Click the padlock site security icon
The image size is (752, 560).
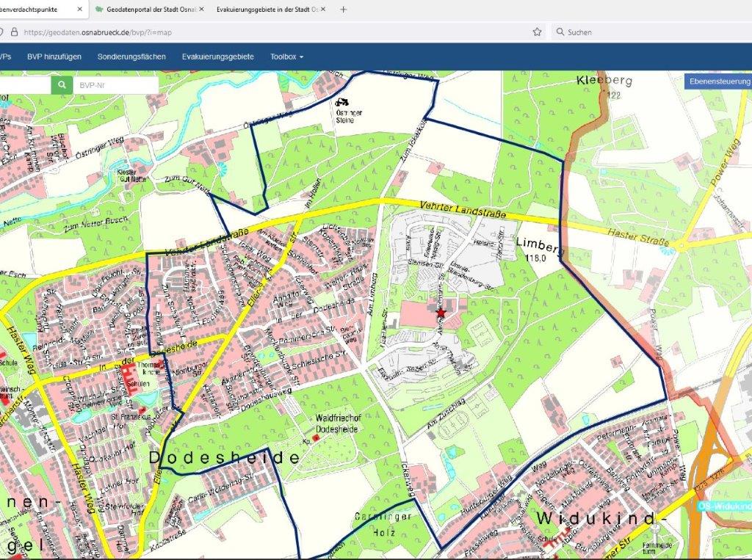(x=15, y=32)
